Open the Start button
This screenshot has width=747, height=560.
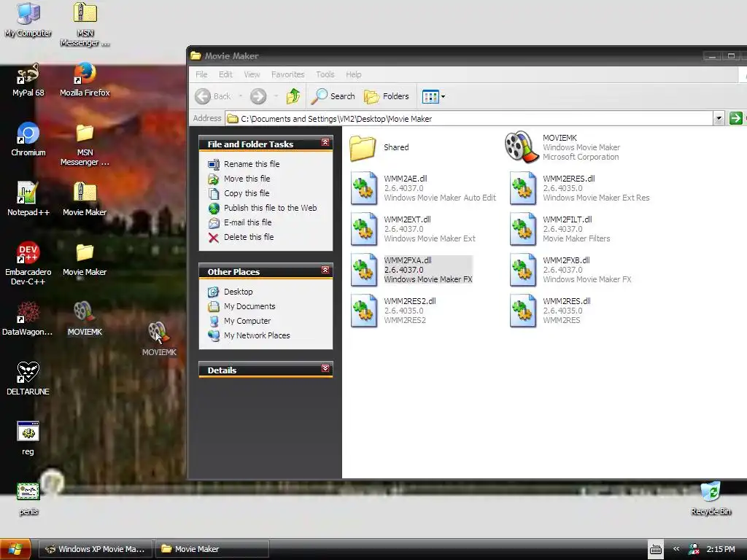tap(15, 550)
